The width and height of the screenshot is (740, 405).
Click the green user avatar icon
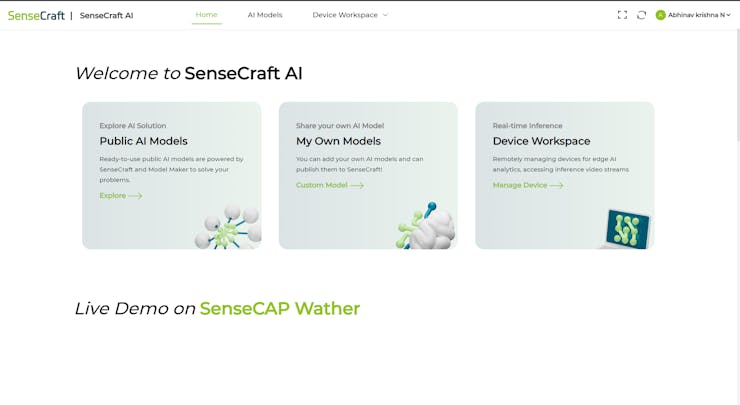pos(660,15)
